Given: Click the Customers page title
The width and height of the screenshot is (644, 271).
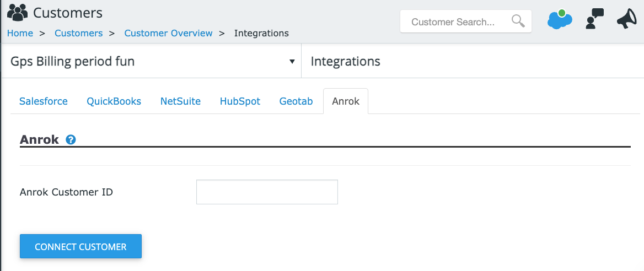Looking at the screenshot, I should pos(68,13).
